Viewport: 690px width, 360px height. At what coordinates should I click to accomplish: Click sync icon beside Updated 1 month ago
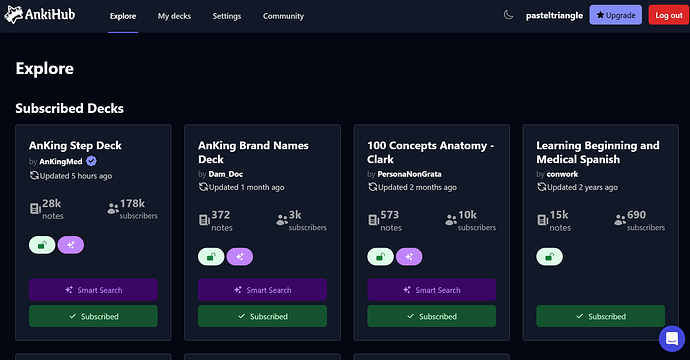[203, 187]
